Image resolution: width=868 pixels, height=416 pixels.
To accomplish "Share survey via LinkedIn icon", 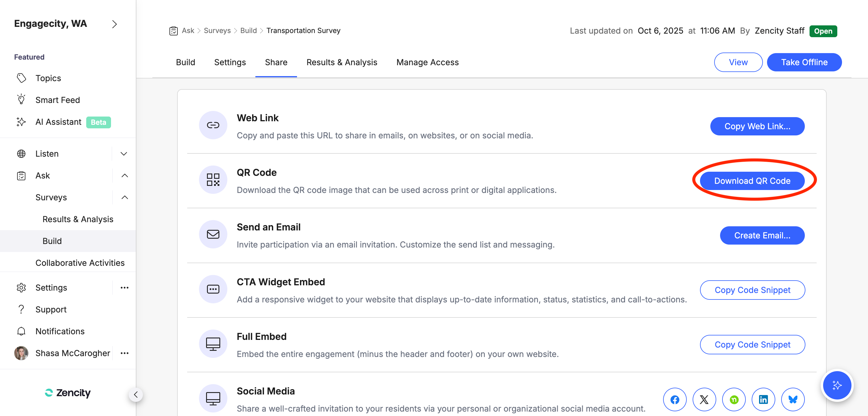I will click(x=763, y=399).
